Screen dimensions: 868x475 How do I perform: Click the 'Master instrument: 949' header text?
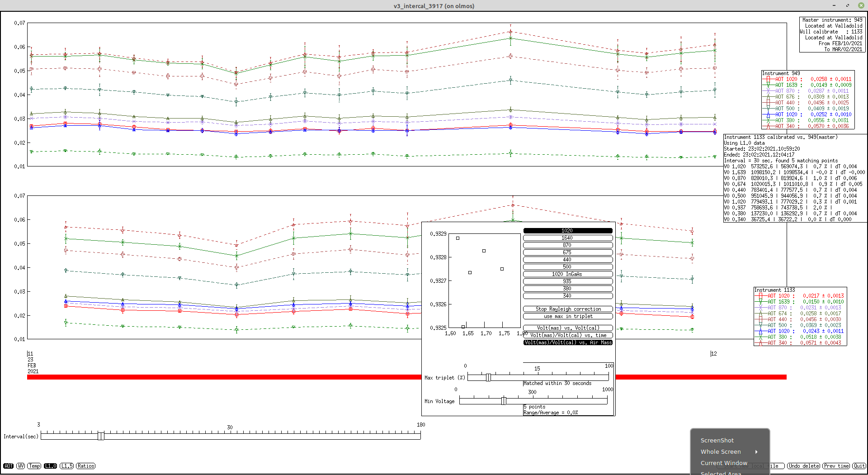[x=832, y=20]
